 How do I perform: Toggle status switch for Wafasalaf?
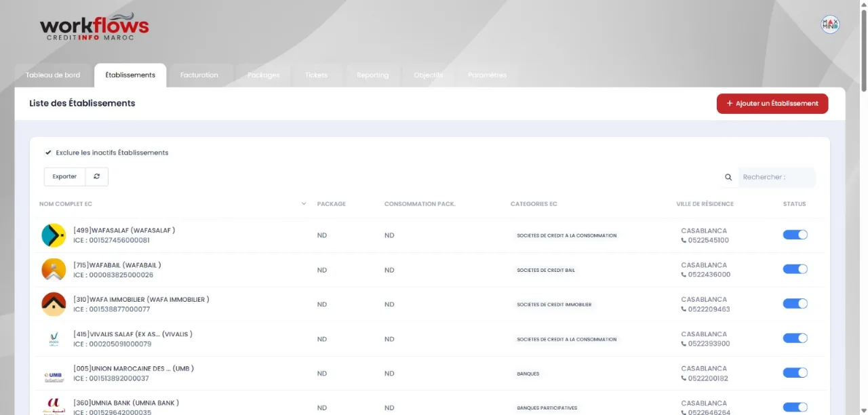795,235
